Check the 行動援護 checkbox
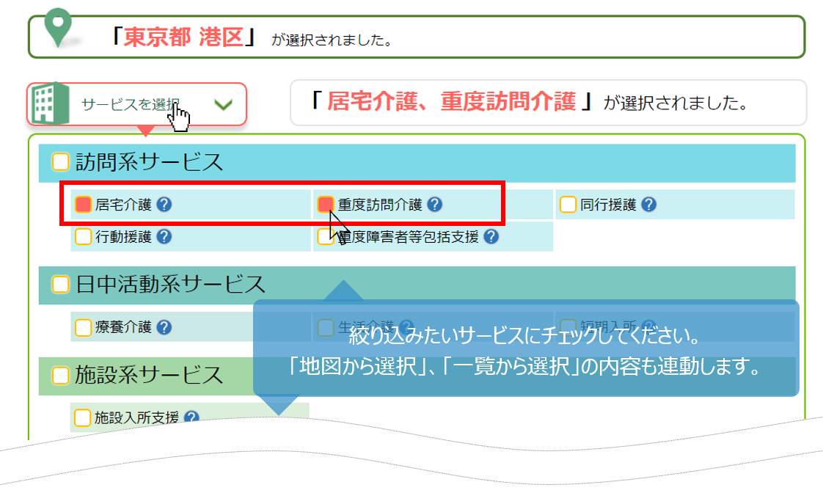Viewport: 823px width, 504px height. click(83, 237)
